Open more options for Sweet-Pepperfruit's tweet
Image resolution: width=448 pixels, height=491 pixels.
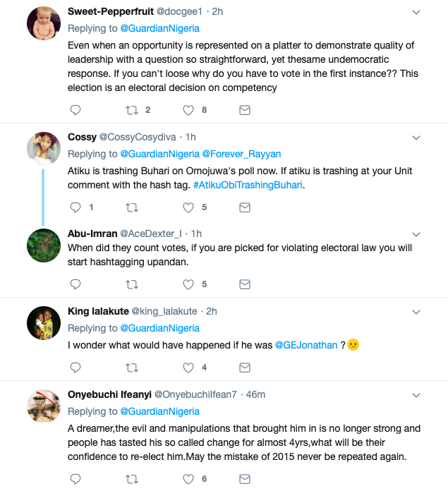point(416,12)
